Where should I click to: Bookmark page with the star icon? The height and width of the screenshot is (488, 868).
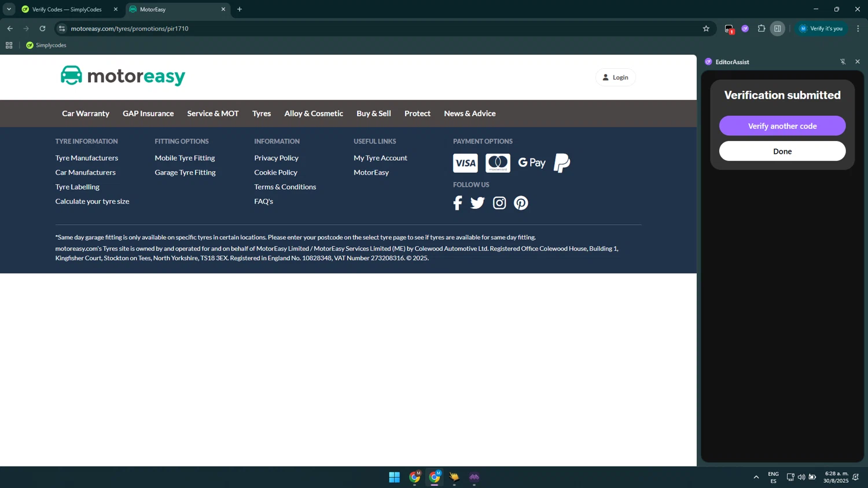tap(706, 28)
